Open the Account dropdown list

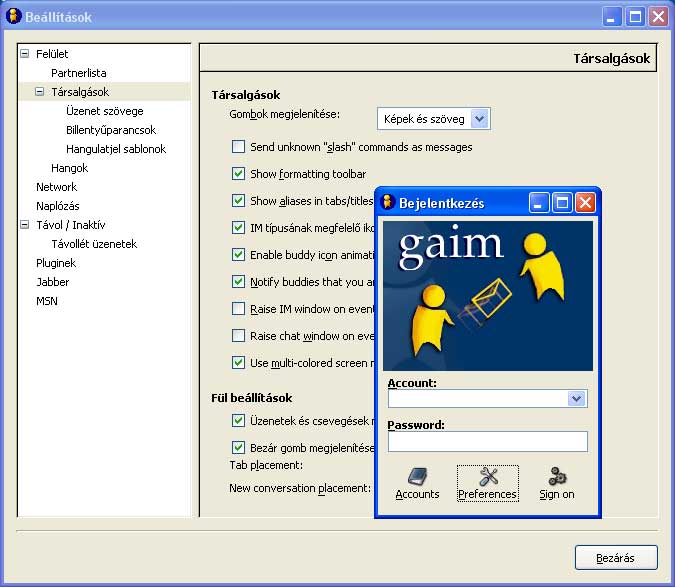click(576, 399)
